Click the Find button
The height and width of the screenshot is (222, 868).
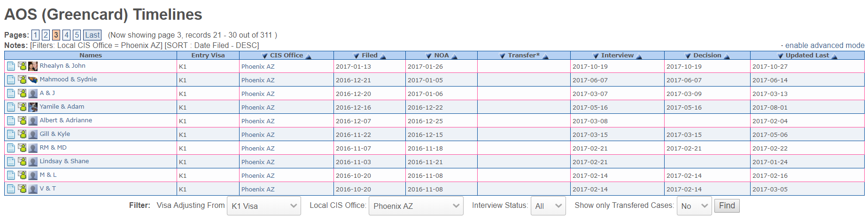[727, 206]
